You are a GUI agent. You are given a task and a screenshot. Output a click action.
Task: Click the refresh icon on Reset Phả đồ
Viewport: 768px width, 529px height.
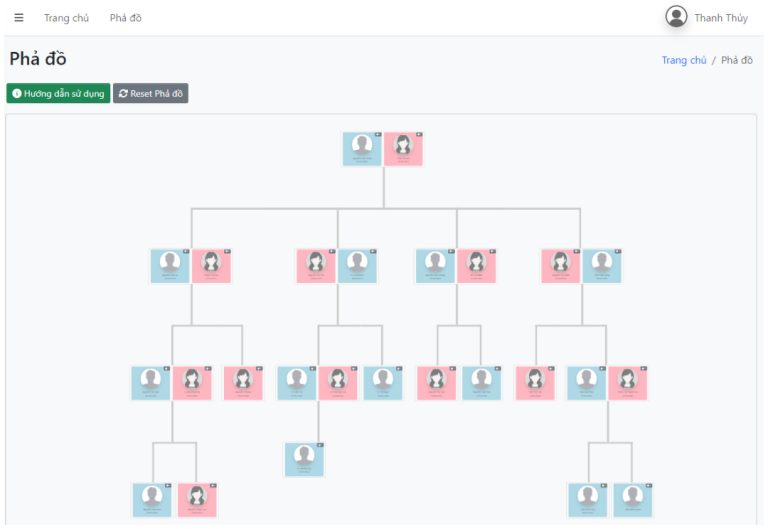point(123,93)
